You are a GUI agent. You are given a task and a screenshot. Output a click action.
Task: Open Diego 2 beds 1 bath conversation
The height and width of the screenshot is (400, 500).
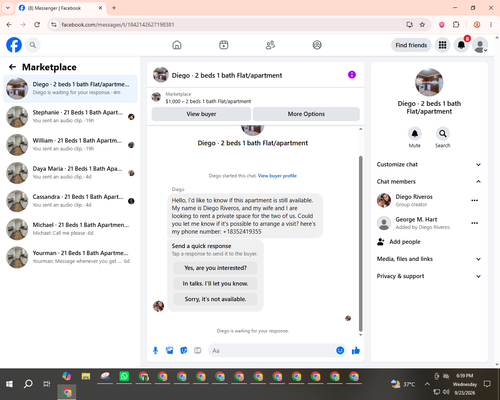(x=70, y=89)
